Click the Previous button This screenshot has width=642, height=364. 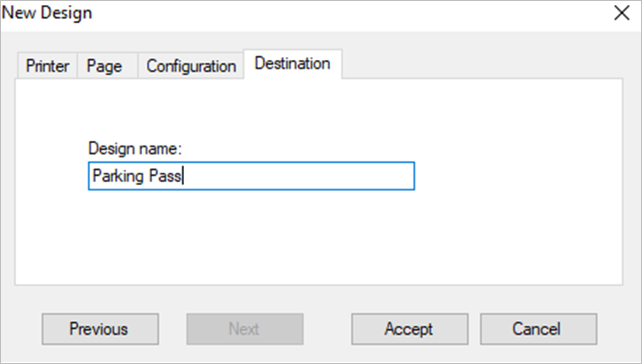(100, 329)
